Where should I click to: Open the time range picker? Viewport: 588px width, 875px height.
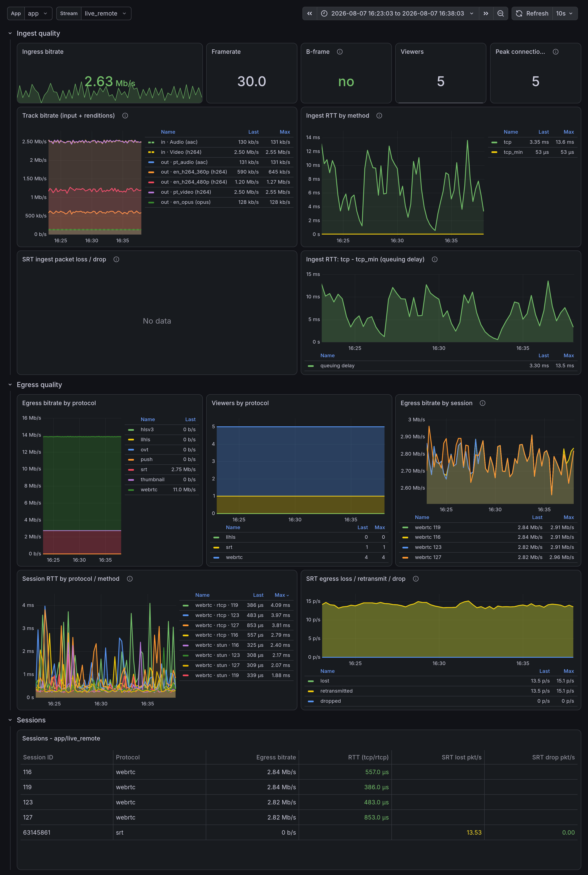point(398,13)
